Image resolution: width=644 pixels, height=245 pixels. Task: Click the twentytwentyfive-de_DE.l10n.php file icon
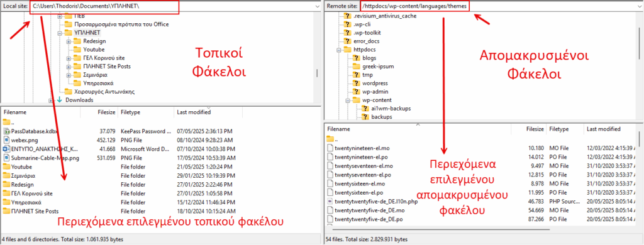coord(330,202)
